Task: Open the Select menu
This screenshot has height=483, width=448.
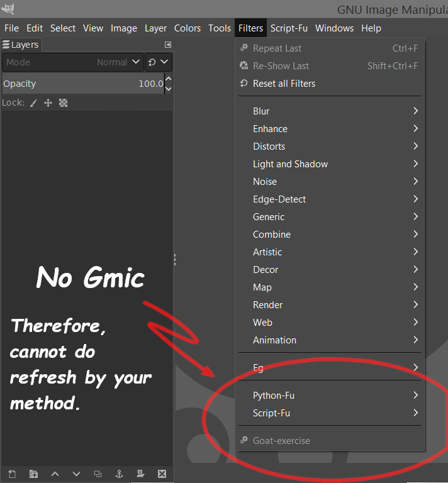Action: coord(63,28)
